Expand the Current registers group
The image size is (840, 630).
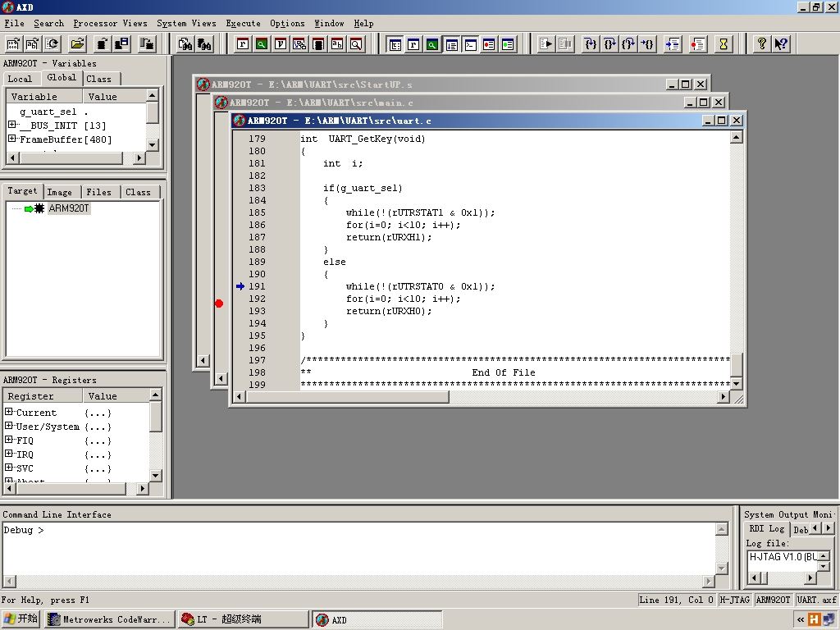pos(8,412)
